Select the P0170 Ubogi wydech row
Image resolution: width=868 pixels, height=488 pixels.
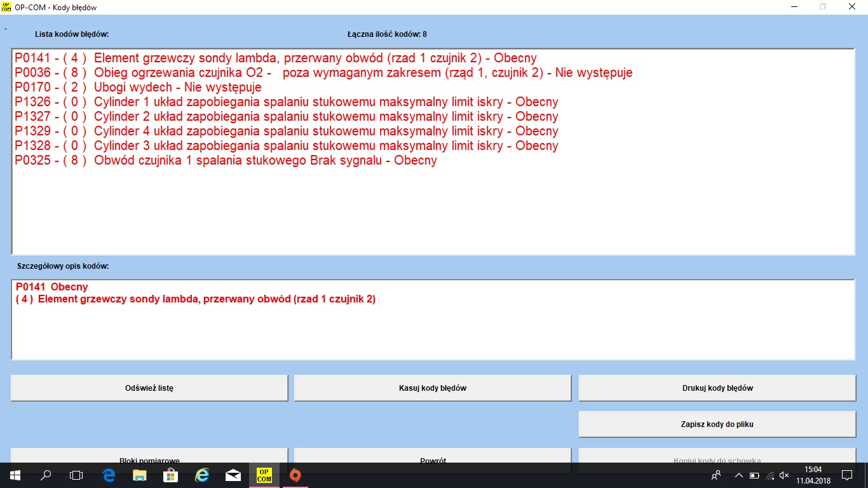tap(138, 87)
